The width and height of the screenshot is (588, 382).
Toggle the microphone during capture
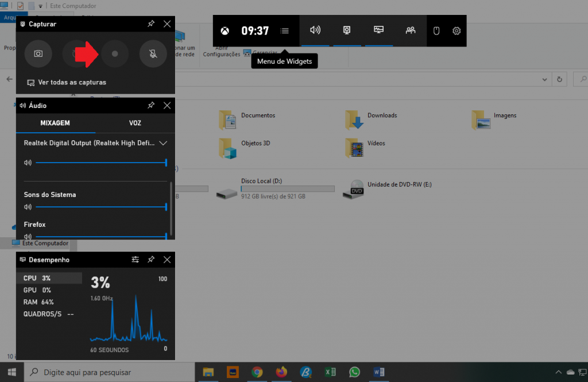153,54
